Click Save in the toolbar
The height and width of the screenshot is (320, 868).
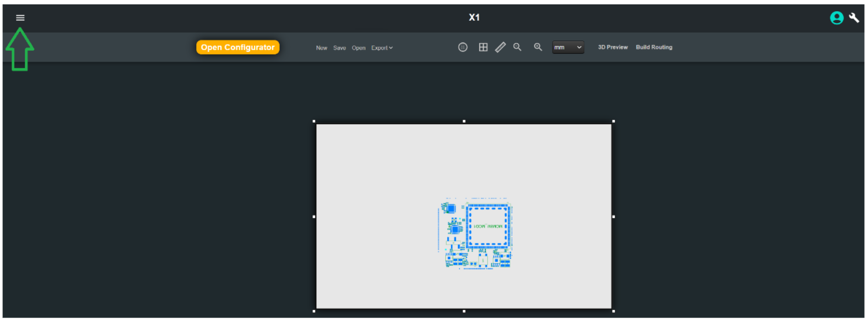[340, 48]
